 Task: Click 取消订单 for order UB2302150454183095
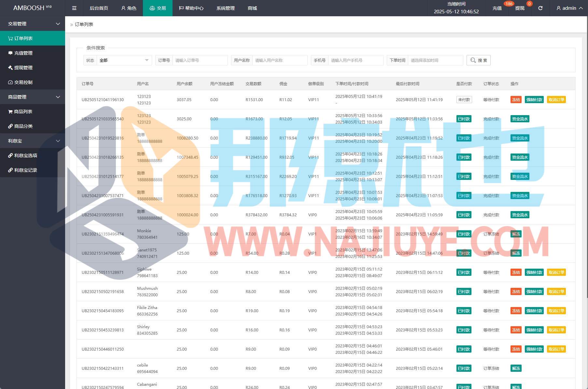click(x=556, y=311)
